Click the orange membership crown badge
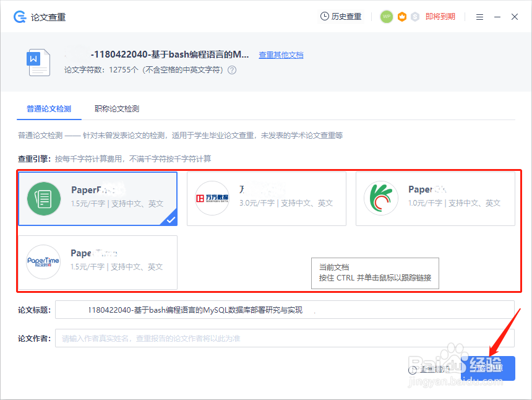Screen dimensions: 532x400 pos(402,17)
